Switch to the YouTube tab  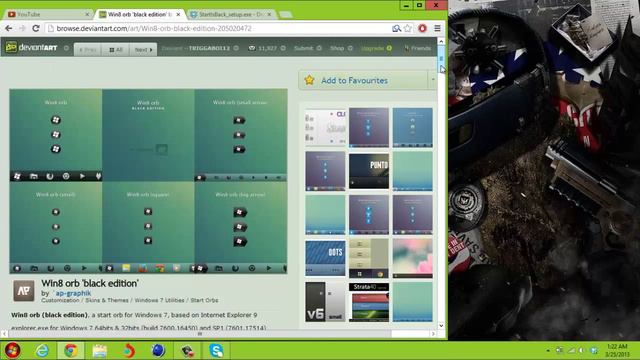47,14
